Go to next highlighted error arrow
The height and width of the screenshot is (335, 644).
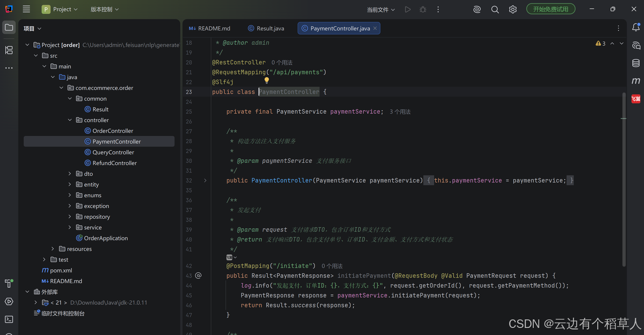[621, 44]
